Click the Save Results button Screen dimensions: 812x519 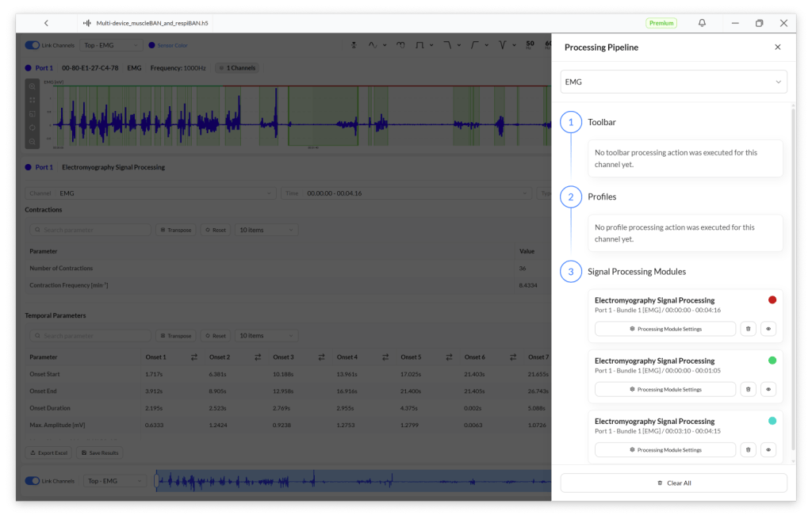point(100,453)
